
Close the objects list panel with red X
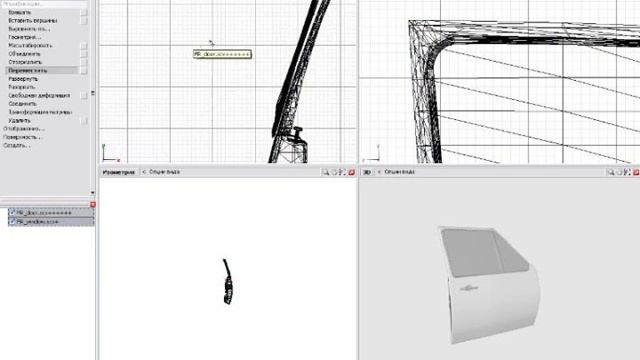(93, 204)
